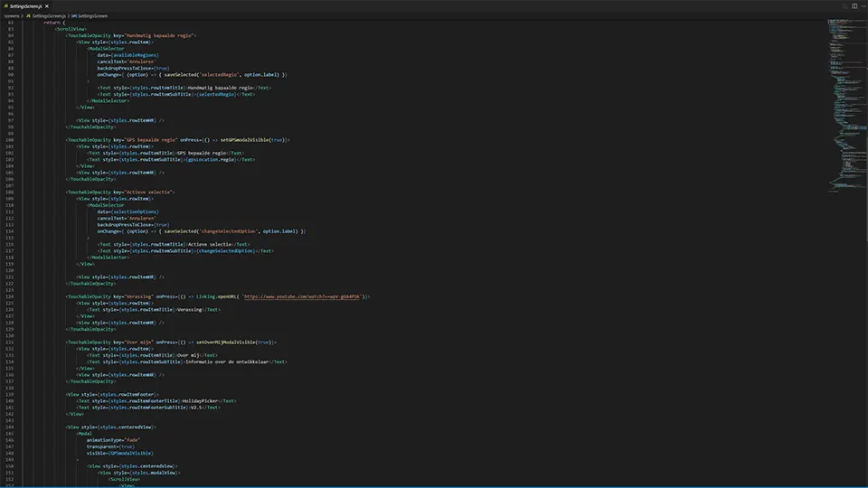This screenshot has width=868, height=488.
Task: Click the 'selectedRegio' string on line 90
Action: click(x=219, y=75)
